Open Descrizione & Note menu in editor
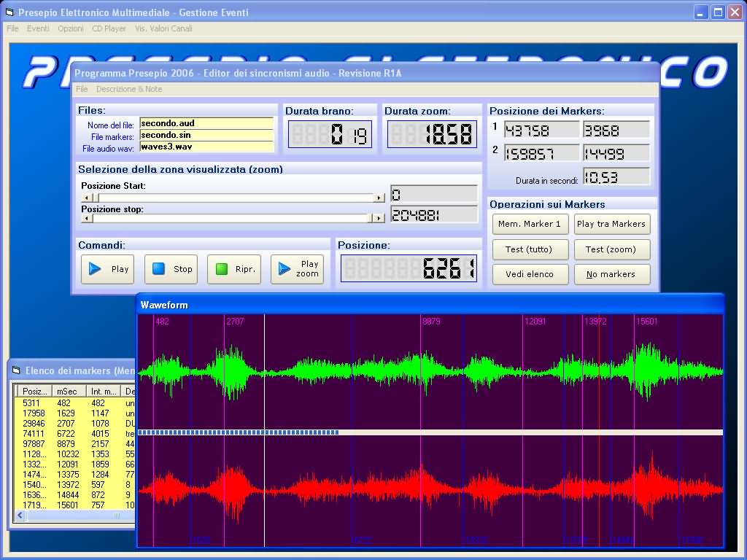747x560 pixels. (x=129, y=89)
